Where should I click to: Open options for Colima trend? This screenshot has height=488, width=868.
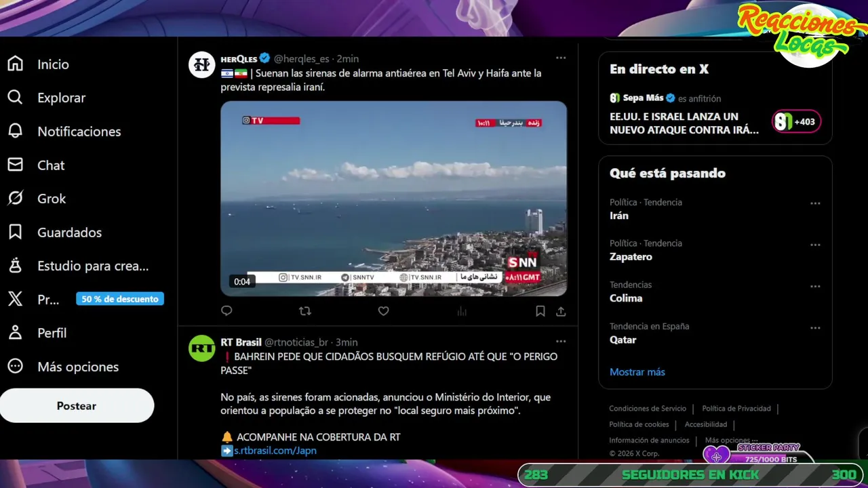coord(815,287)
